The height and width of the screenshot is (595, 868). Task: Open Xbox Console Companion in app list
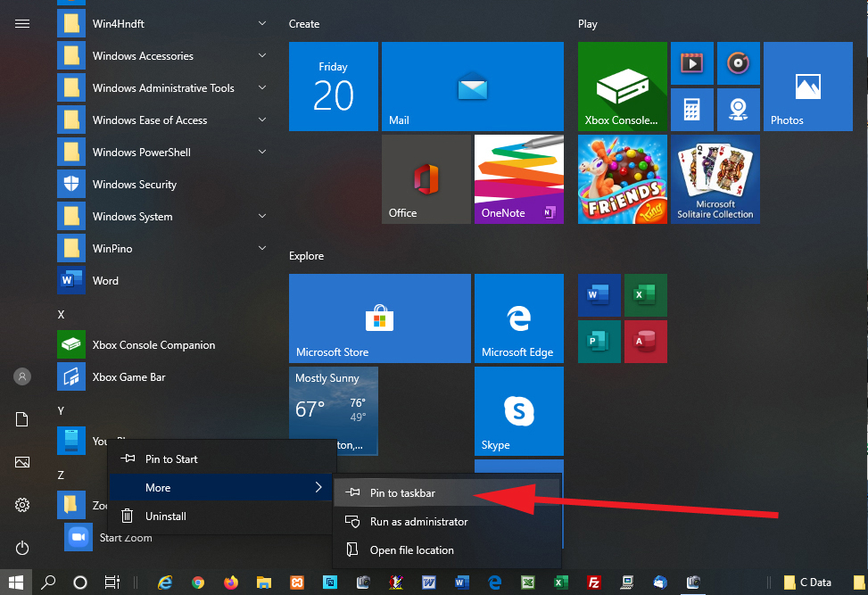[x=163, y=345]
